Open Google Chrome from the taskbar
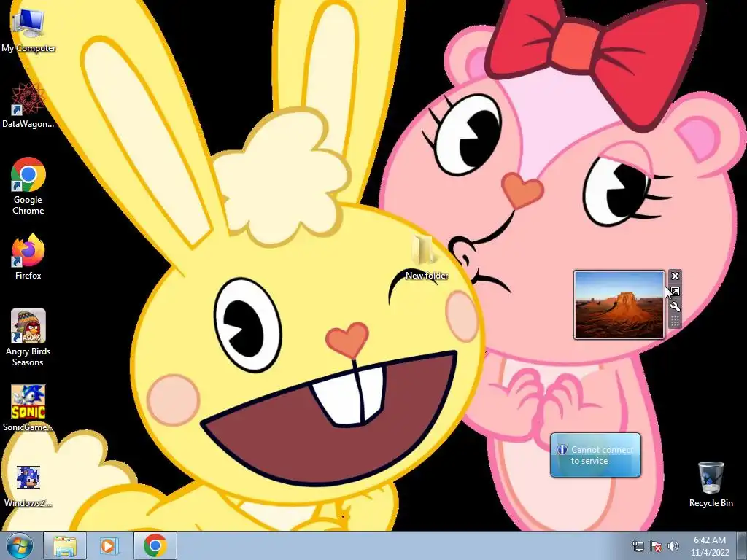 pyautogui.click(x=155, y=545)
